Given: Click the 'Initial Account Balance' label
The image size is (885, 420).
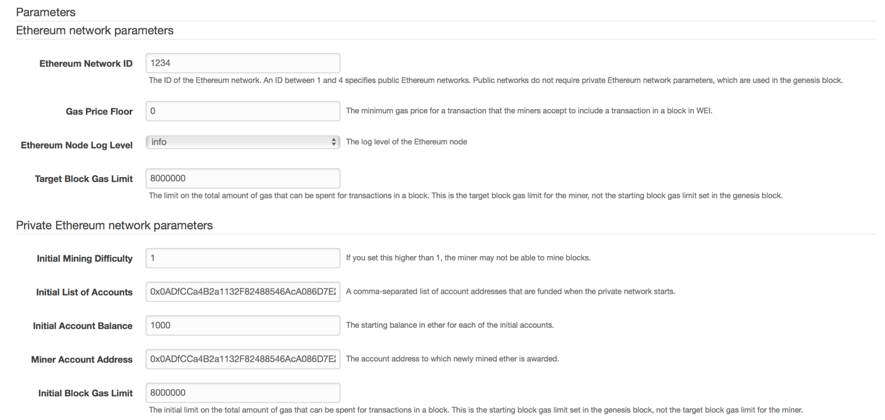Looking at the screenshot, I should [82, 326].
